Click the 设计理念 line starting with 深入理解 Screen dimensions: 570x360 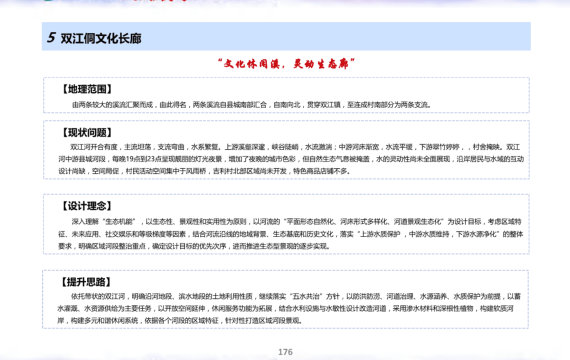(x=296, y=221)
